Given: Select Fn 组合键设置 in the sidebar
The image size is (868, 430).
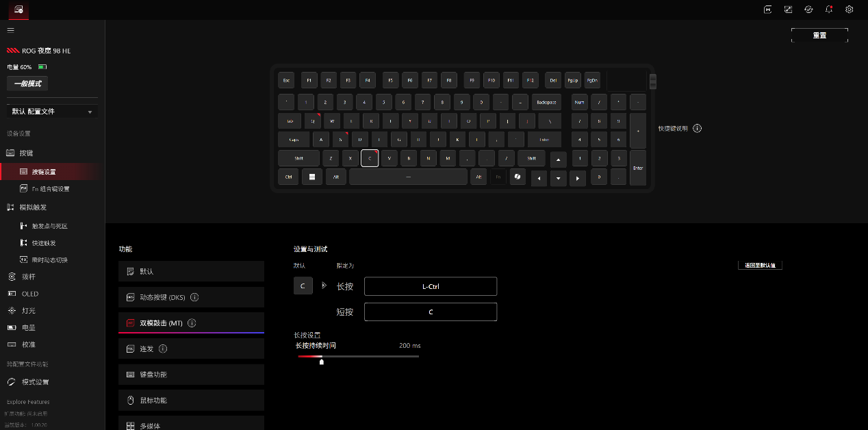Looking at the screenshot, I should 51,188.
